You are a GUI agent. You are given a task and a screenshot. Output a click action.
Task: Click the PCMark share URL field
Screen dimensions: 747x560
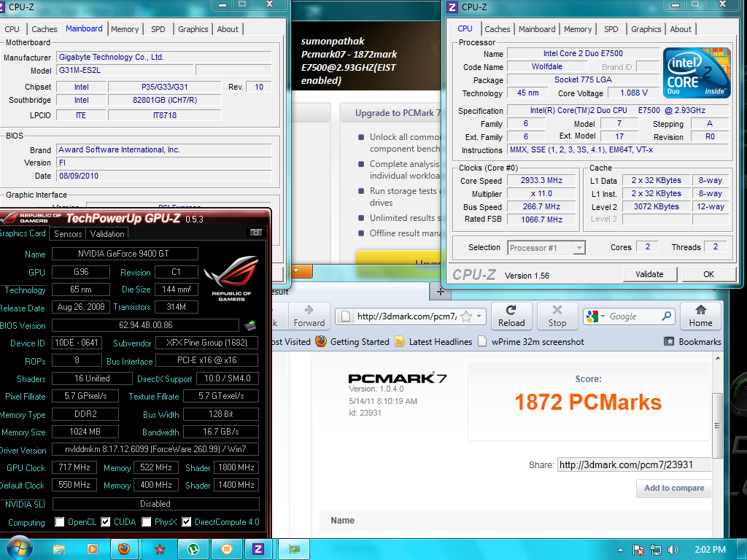[x=634, y=464]
